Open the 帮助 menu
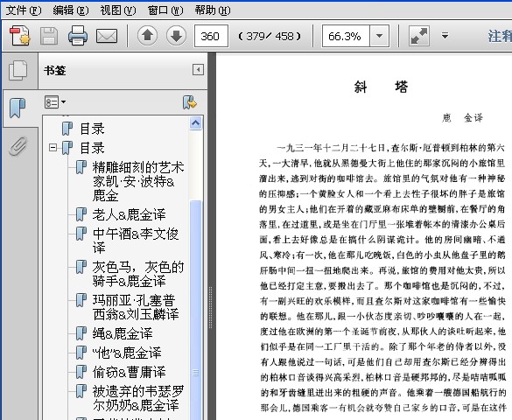The image size is (512, 420). [213, 10]
